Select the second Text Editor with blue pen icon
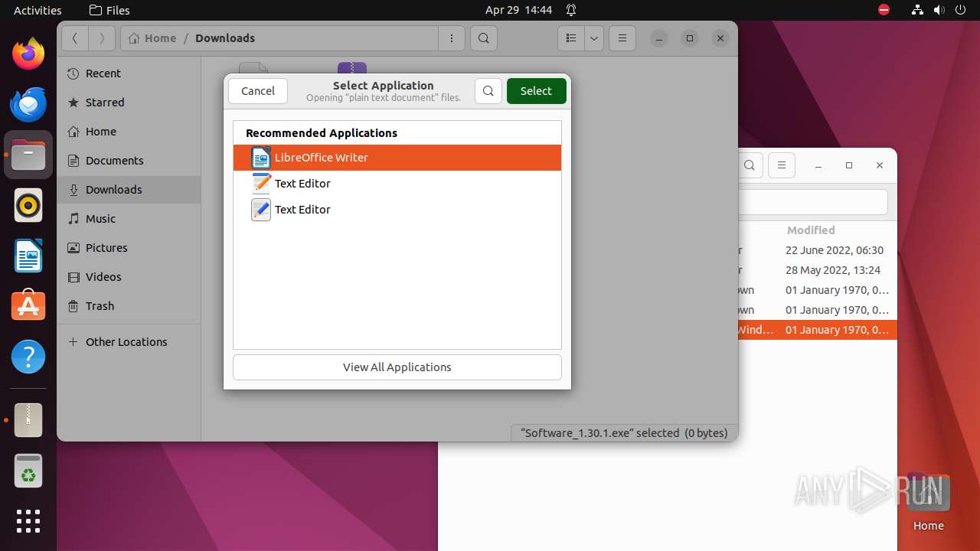 coord(397,210)
